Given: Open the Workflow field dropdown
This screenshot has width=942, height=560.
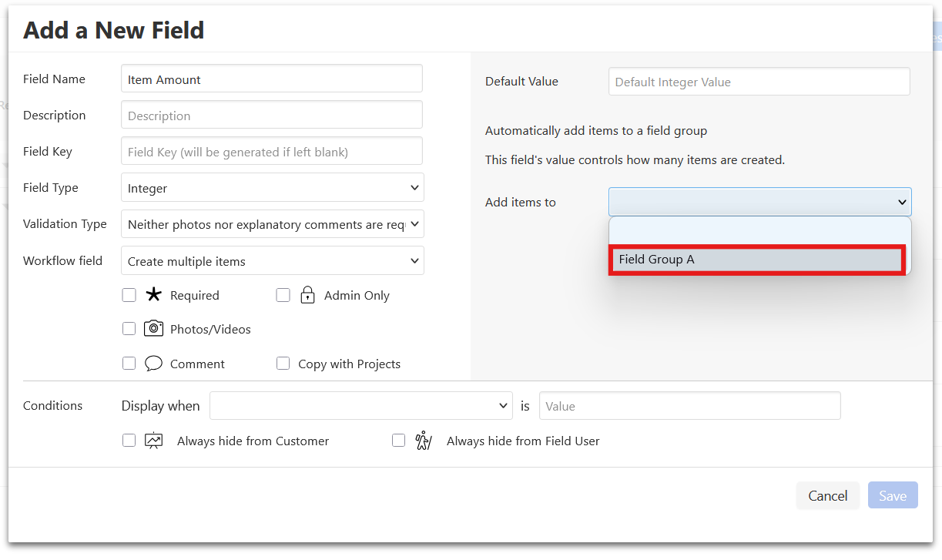Looking at the screenshot, I should [272, 261].
